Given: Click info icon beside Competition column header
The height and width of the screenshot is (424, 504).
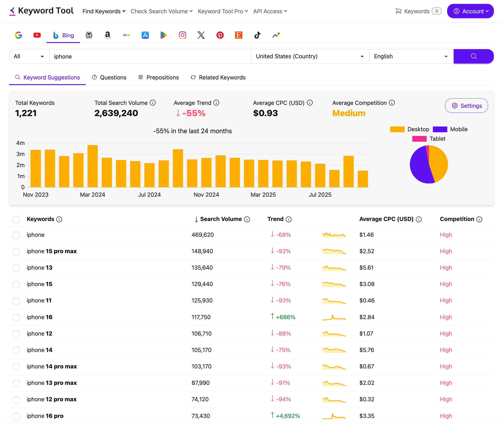Looking at the screenshot, I should pyautogui.click(x=479, y=219).
